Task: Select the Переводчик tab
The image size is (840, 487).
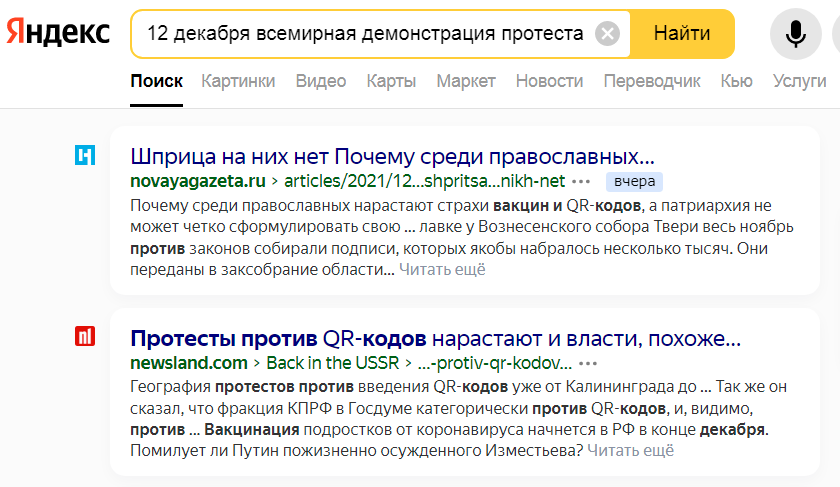Action: point(652,81)
